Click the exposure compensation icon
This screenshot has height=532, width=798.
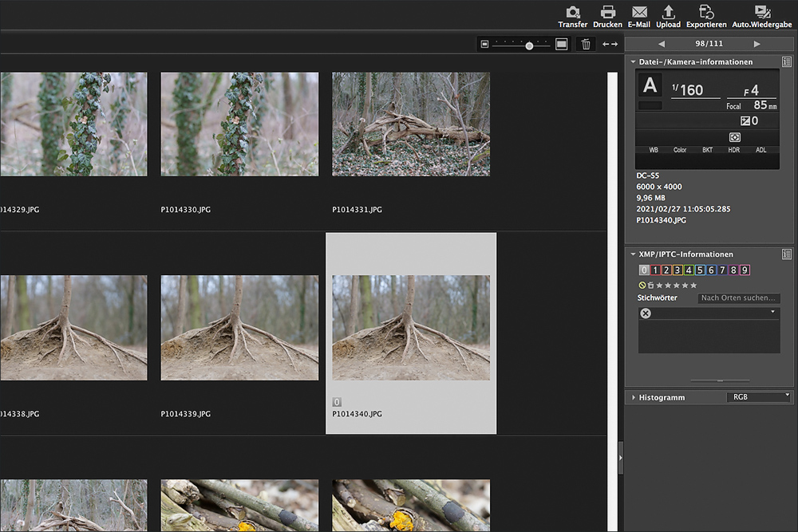point(745,121)
